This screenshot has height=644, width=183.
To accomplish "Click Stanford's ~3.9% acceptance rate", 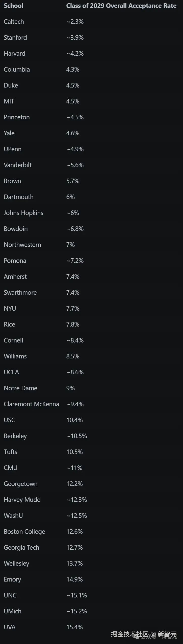I will 75,37.
